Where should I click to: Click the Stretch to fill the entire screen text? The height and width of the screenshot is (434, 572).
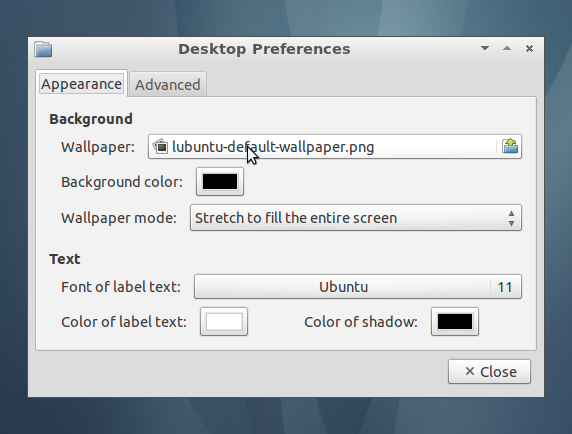tap(296, 218)
